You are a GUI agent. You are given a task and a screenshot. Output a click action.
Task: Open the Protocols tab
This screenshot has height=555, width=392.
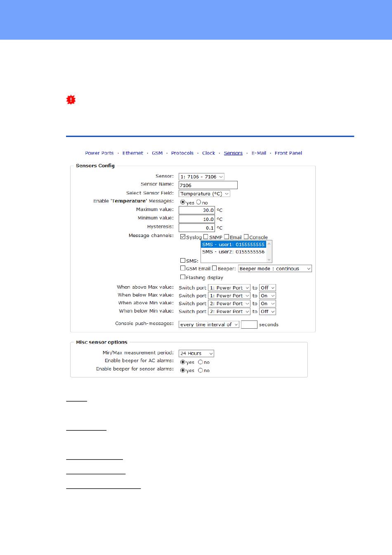pos(182,153)
